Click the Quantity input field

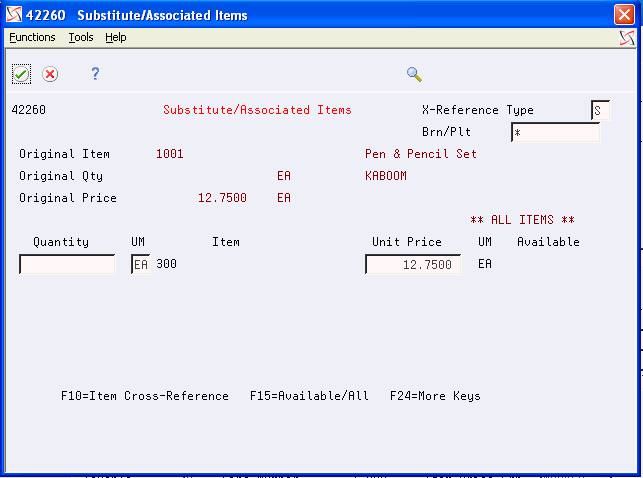[x=67, y=264]
